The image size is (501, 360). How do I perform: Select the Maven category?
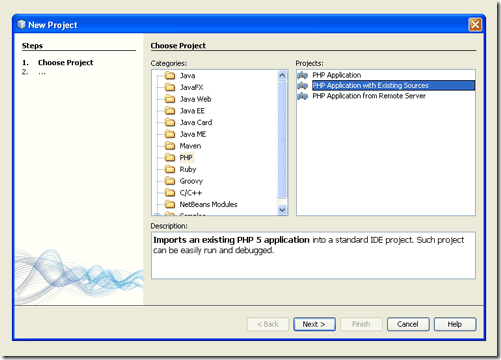[x=190, y=146]
